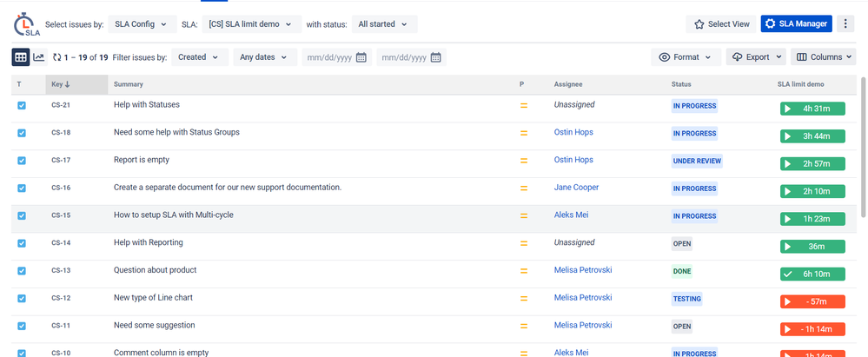Click the vertical scrollbar of the table

point(864,147)
